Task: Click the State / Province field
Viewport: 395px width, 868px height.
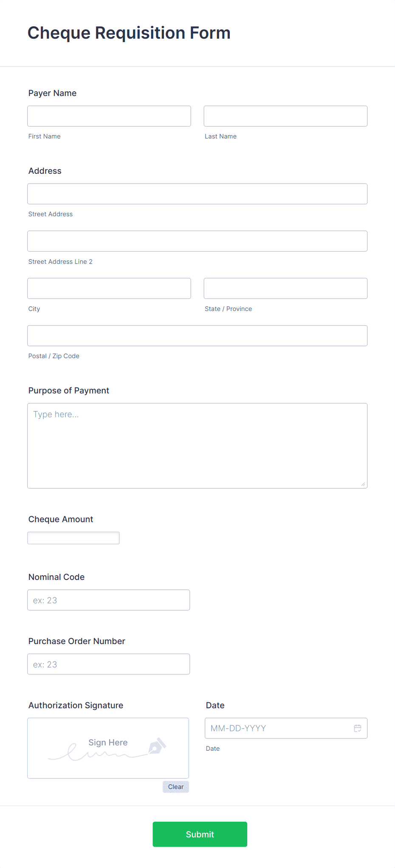Action: (285, 288)
